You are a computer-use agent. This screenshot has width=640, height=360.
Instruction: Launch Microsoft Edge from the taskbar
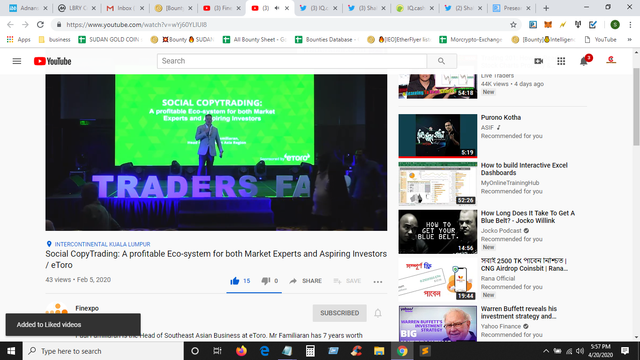(x=264, y=351)
